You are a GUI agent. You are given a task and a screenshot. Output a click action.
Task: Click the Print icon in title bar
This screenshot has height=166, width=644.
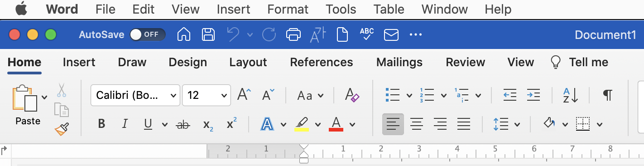tap(293, 34)
